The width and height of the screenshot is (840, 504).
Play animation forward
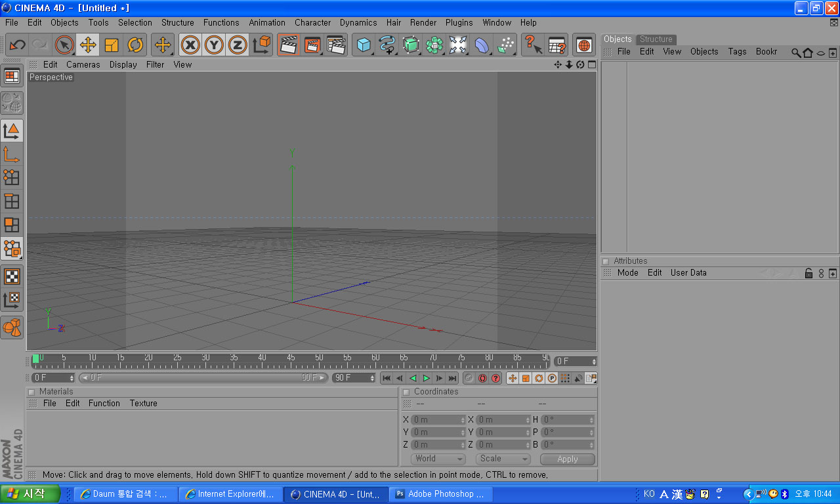point(426,378)
